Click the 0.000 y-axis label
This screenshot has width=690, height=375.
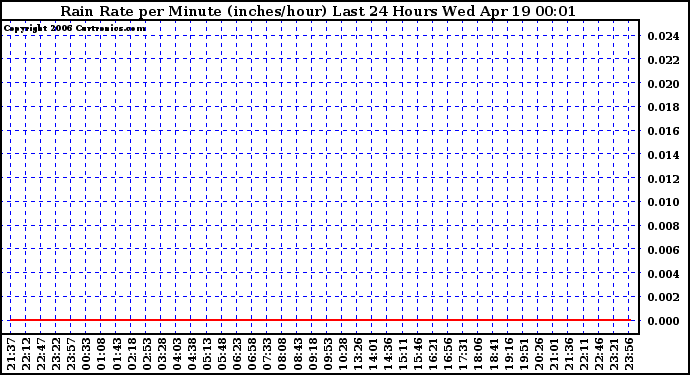(x=663, y=321)
